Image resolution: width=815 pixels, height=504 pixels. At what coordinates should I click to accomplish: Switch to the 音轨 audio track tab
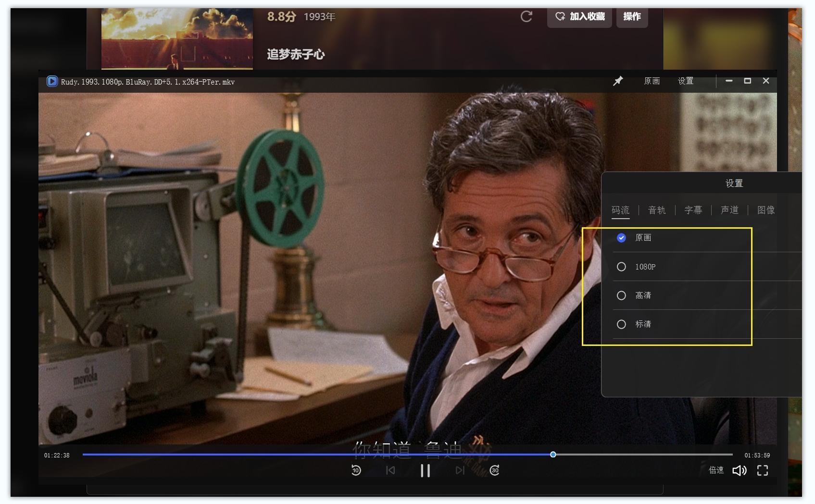coord(657,210)
